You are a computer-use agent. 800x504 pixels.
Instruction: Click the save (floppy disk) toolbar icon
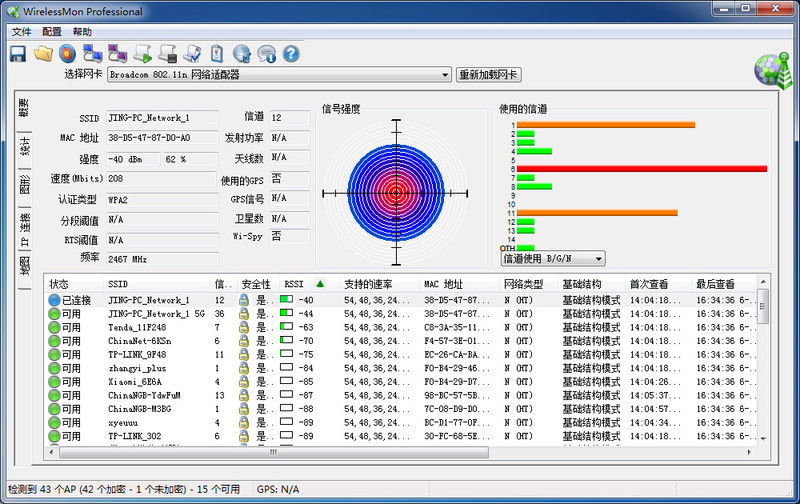[x=18, y=54]
